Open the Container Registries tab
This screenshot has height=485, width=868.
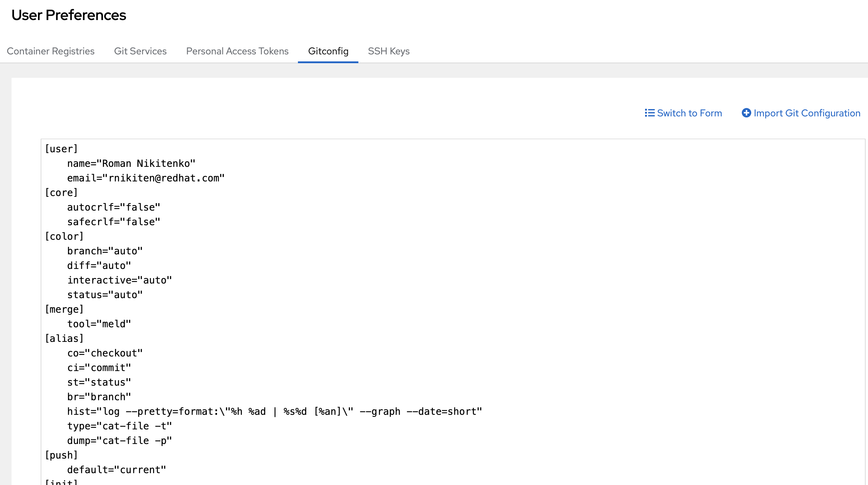pyautogui.click(x=50, y=51)
